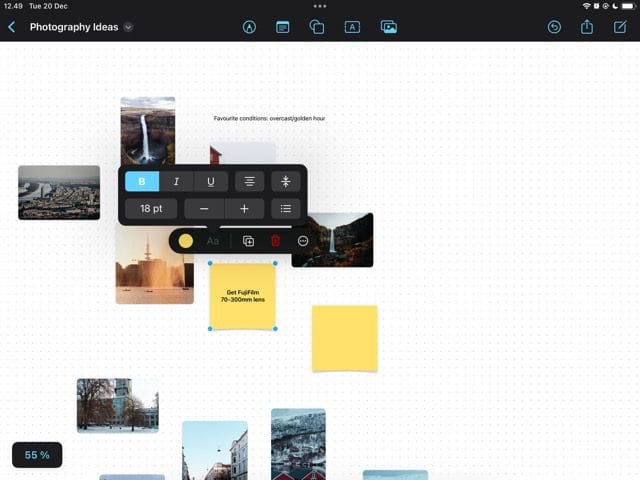Image resolution: width=640 pixels, height=480 pixels.
Task: Open the bullet list style menu
Action: tap(286, 209)
